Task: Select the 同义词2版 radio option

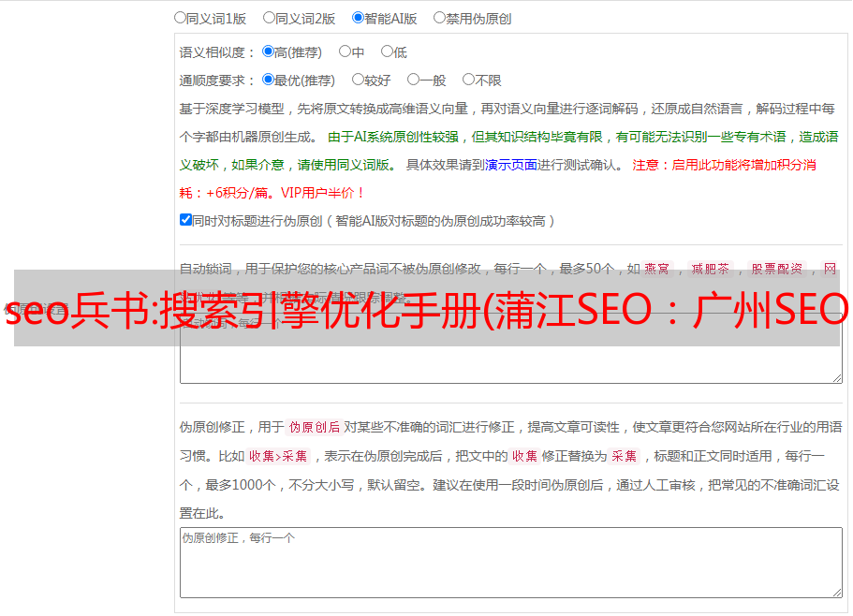Action: coord(269,18)
